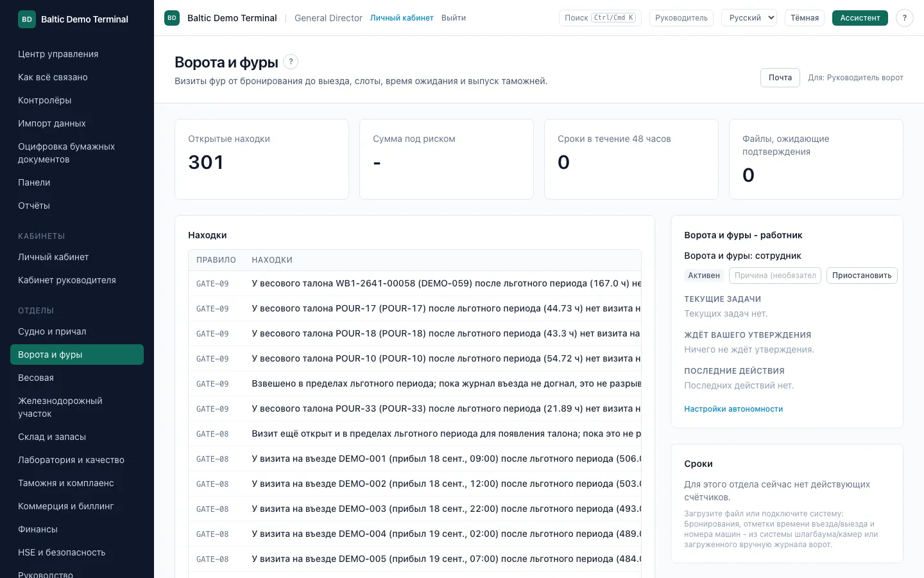Viewport: 924px width, 578px height.
Task: Click the Открытые находки 301 card
Action: coord(262,159)
